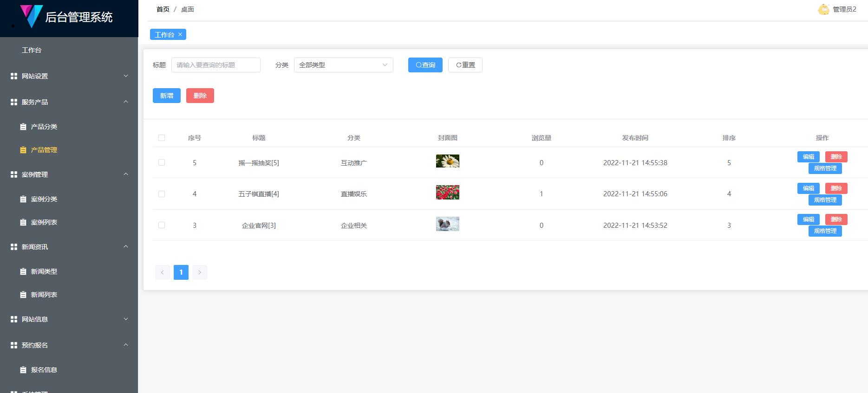Focus the 标题 search input field
Viewport: 868px width, 393px height.
215,65
